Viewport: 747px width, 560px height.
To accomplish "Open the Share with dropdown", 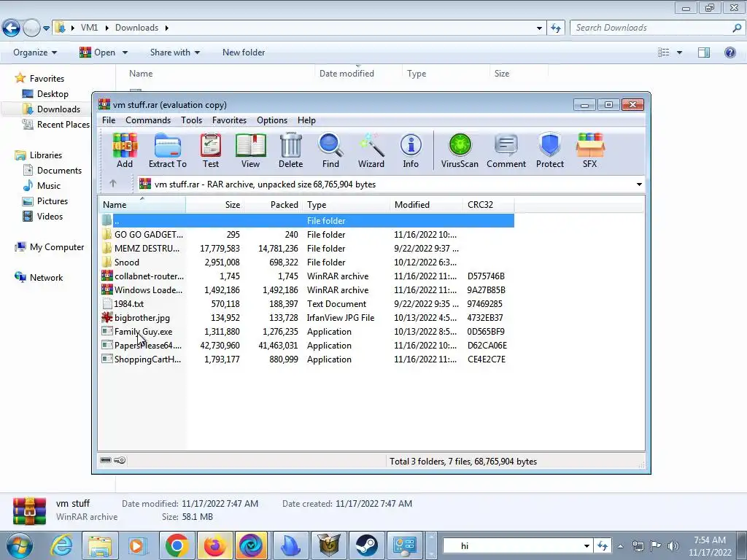I will 175,52.
